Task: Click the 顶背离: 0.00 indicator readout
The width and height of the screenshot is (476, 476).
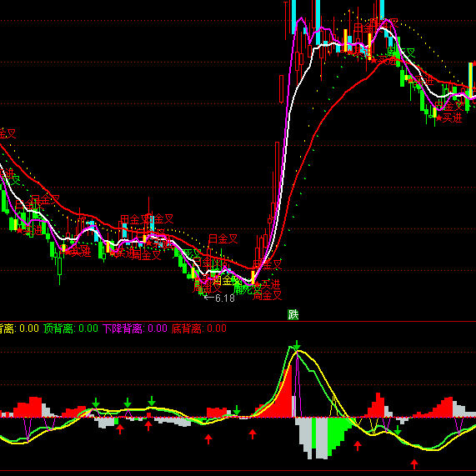Action: coord(71,328)
